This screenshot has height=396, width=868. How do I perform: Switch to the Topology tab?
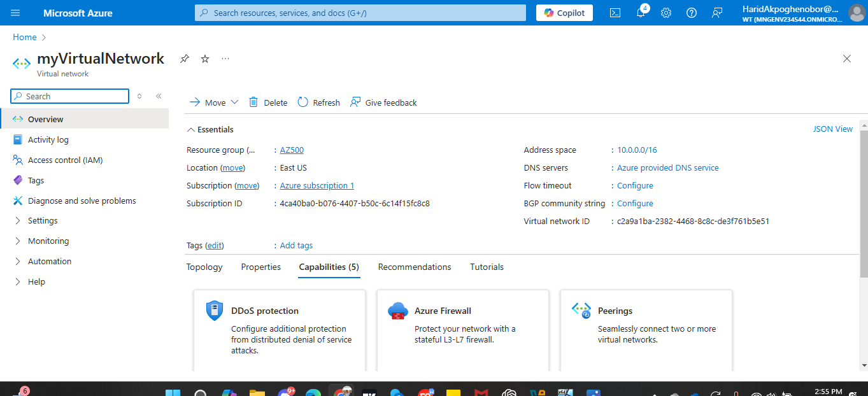[x=204, y=267]
